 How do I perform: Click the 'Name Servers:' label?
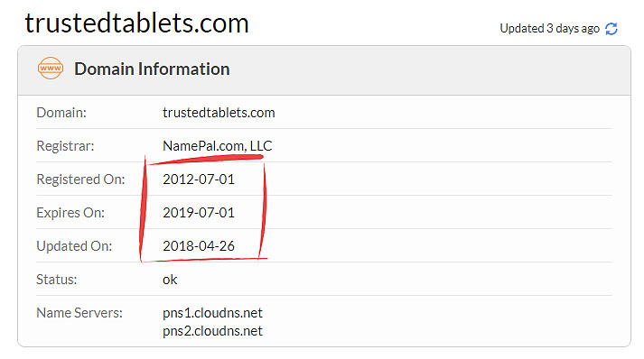79,313
